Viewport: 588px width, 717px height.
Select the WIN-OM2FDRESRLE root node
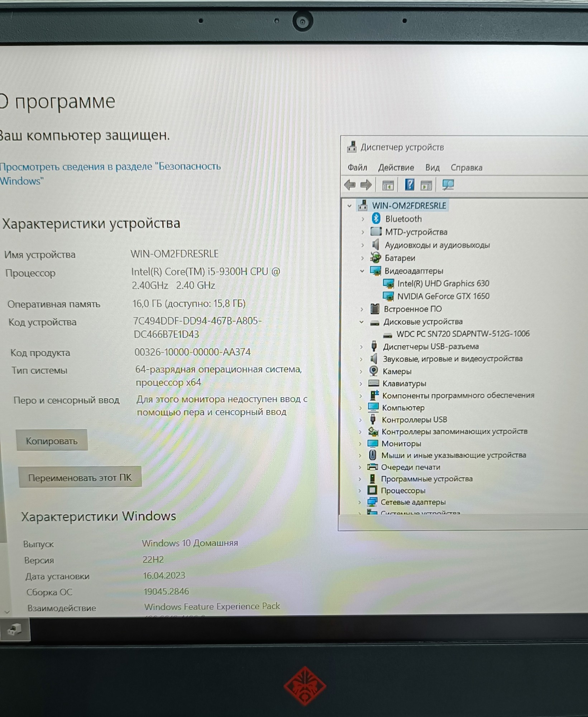[x=409, y=206]
